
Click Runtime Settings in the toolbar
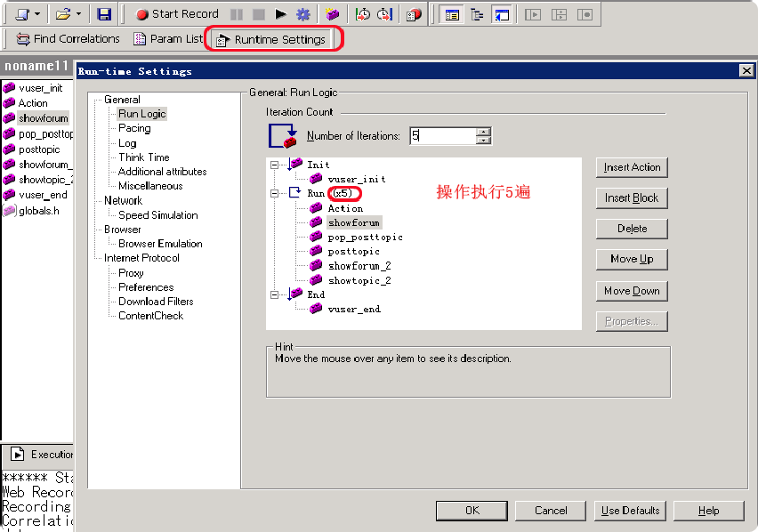coord(272,40)
